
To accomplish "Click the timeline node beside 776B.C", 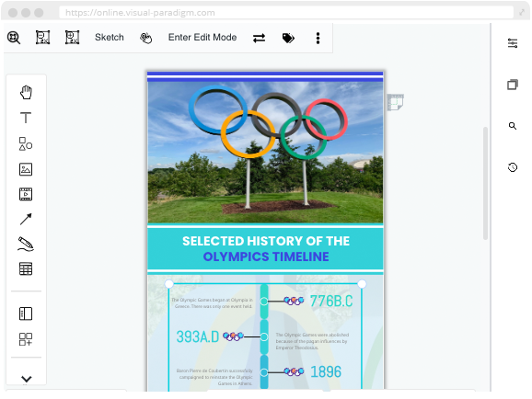I will point(264,301).
